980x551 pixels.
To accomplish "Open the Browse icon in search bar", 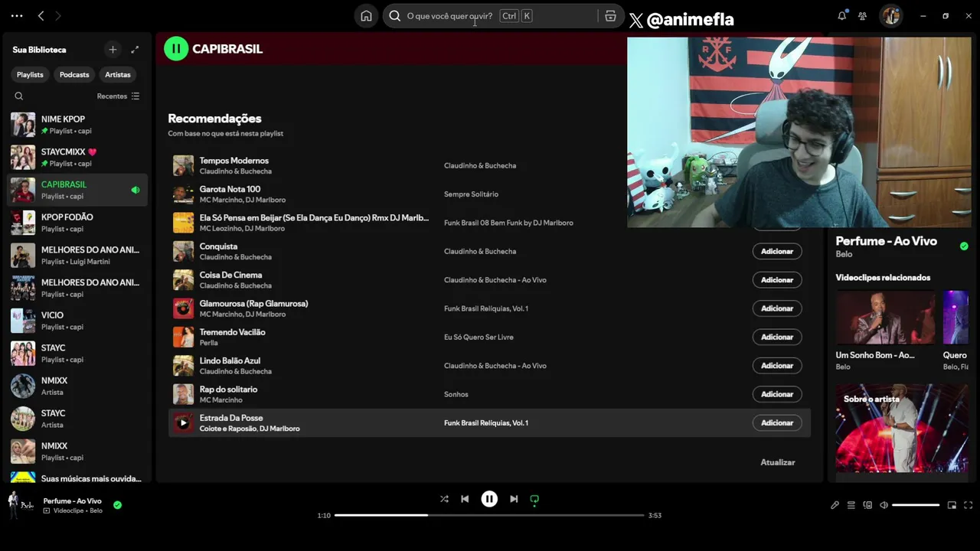I will [x=610, y=16].
